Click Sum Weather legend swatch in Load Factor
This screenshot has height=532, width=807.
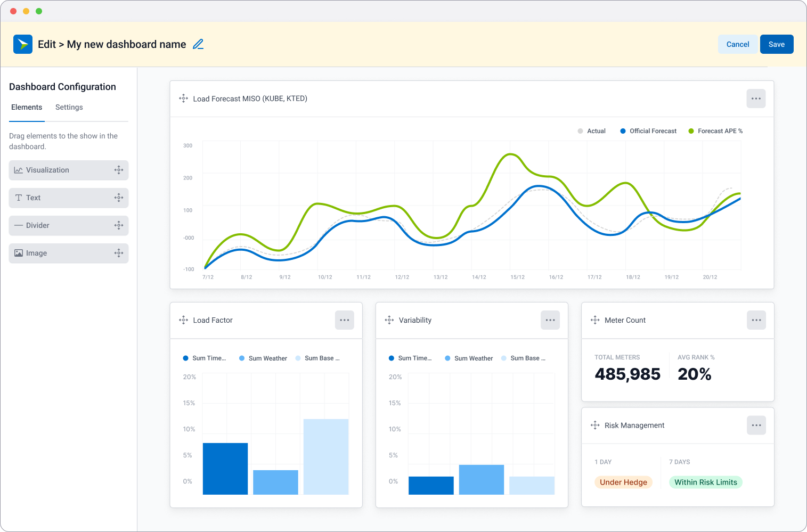[242, 358]
